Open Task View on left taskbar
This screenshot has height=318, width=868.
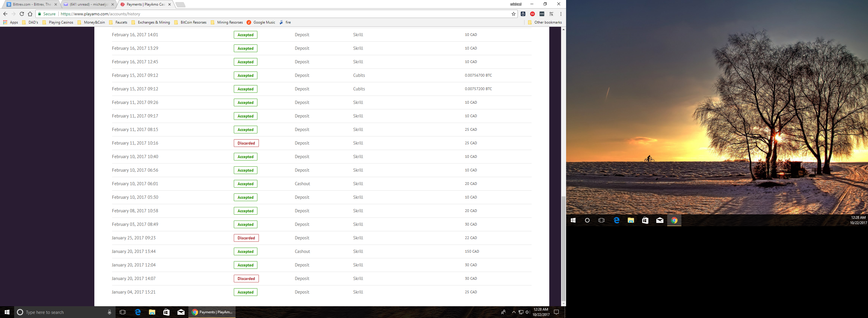point(123,312)
